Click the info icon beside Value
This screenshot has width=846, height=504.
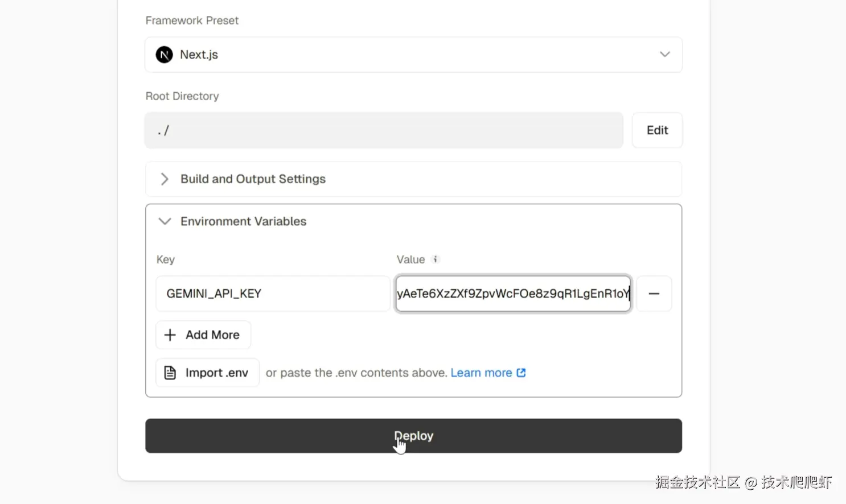pos(436,259)
